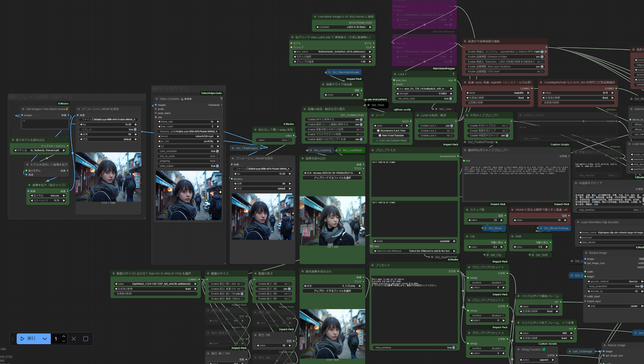Open the format video/h264-mp4 combo
This screenshot has height=364, width=644.
coord(188,136)
